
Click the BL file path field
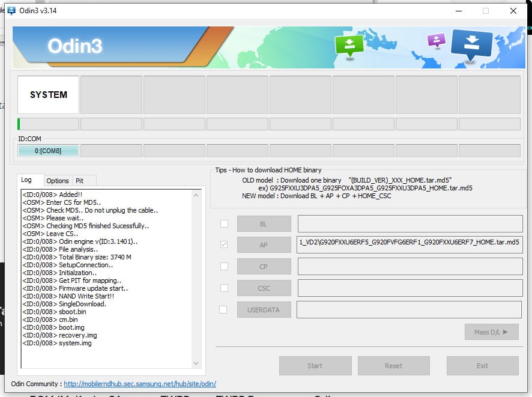410,224
